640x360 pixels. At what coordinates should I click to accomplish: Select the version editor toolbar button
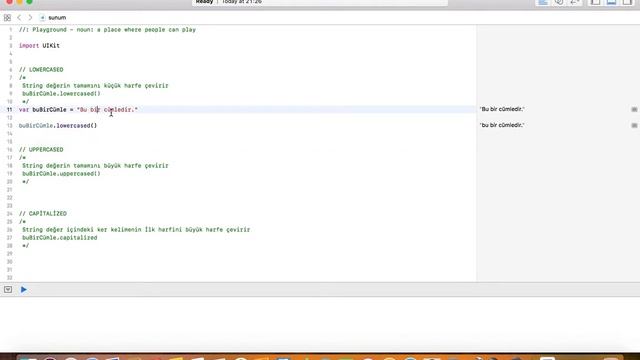pos(574,2)
